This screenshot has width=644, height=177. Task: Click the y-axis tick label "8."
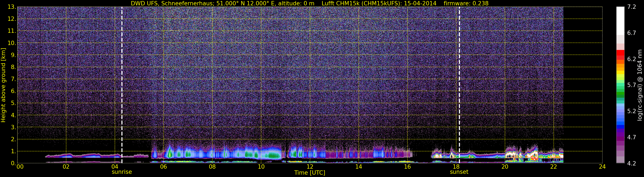(x=13, y=67)
